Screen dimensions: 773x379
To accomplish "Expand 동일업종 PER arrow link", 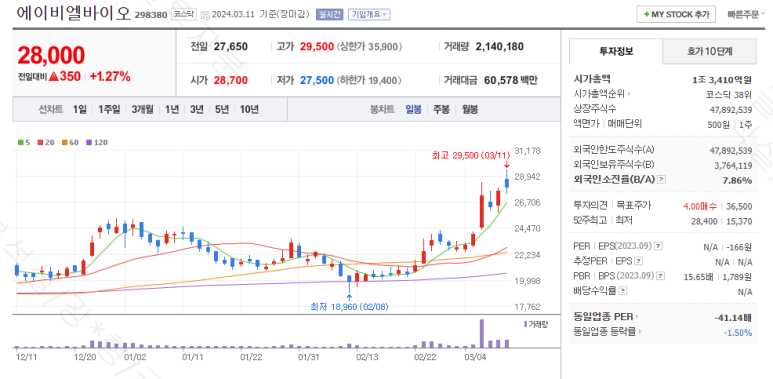I will coord(606,316).
